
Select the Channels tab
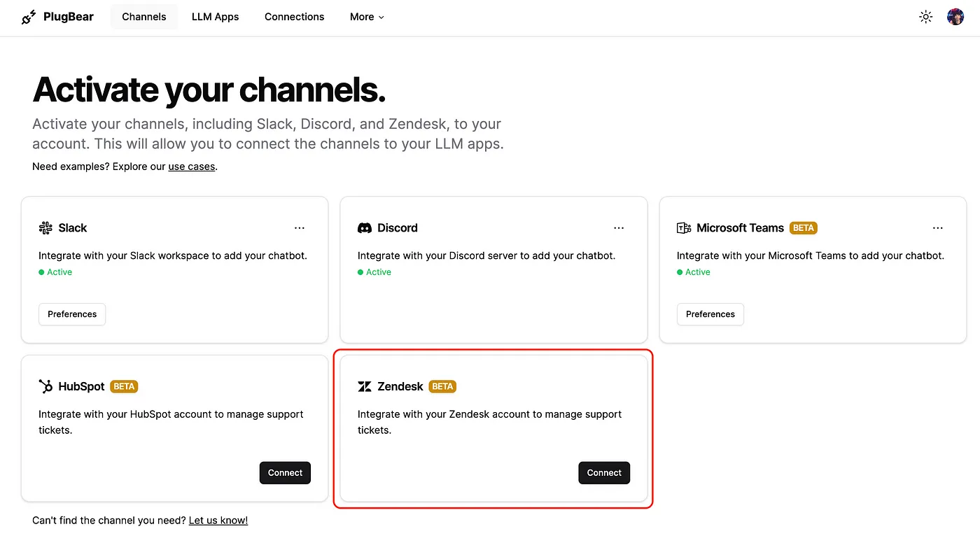143,17
